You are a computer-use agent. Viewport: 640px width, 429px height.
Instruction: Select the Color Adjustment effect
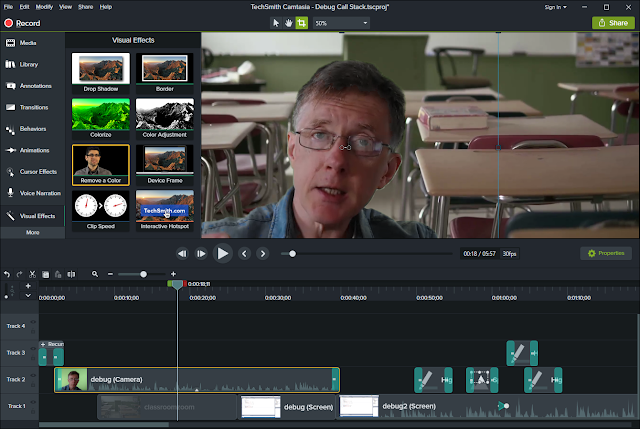click(165, 119)
